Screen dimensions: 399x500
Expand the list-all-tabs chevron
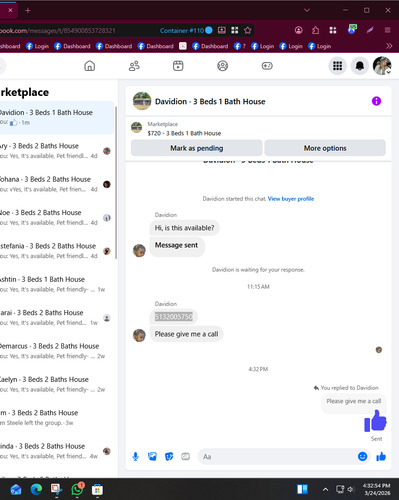click(x=307, y=10)
